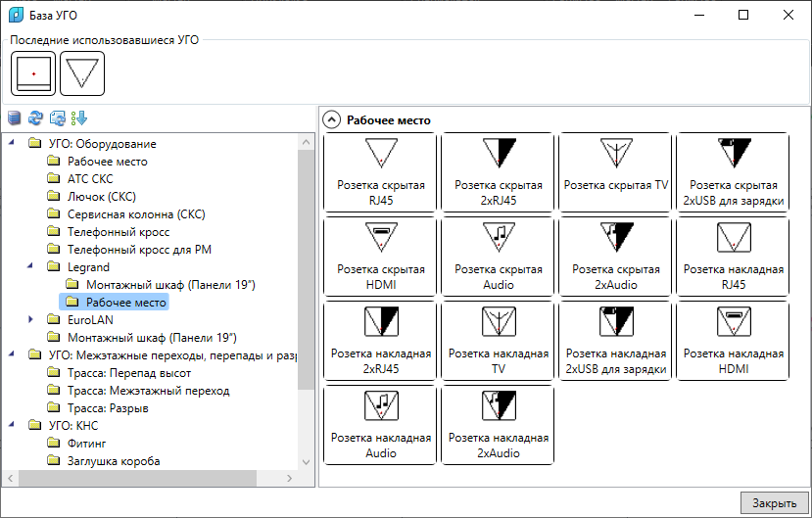Choose Розетка скрытая TV symbol
The image size is (812, 518).
615,172
